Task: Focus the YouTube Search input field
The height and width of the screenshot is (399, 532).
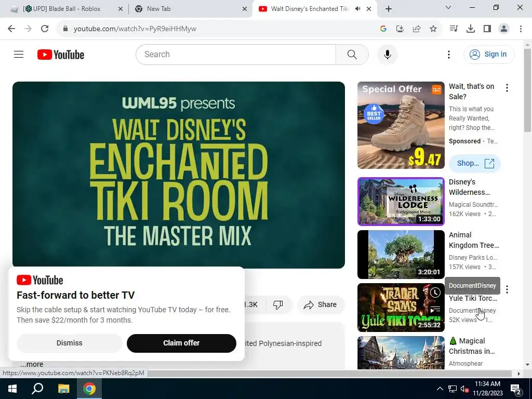Action: tap(236, 54)
